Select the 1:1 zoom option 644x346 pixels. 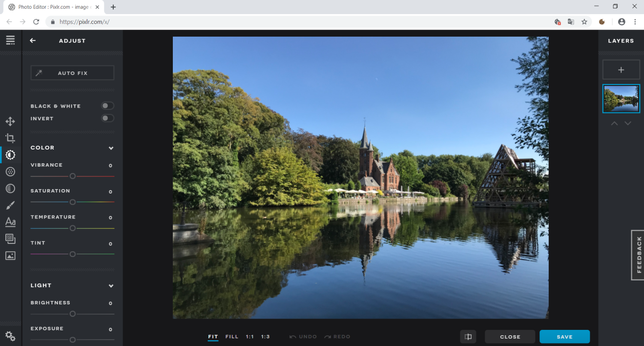(250, 337)
